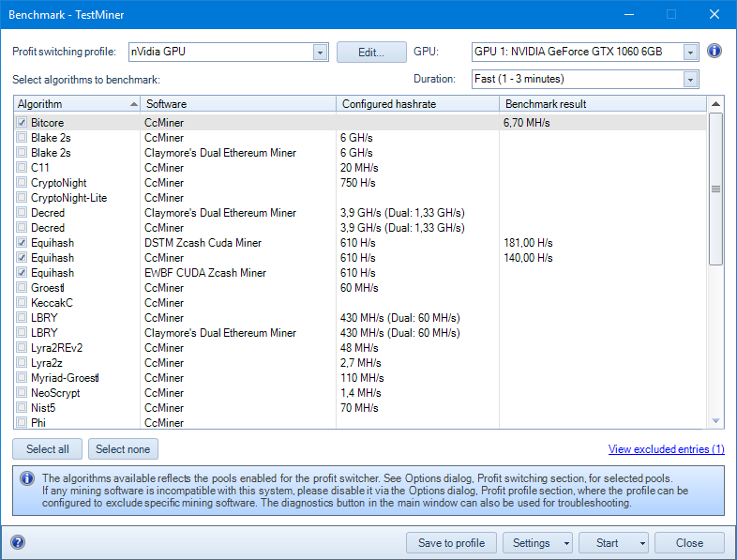The height and width of the screenshot is (560, 737).
Task: Open help via the question mark icon
Action: coord(18,542)
